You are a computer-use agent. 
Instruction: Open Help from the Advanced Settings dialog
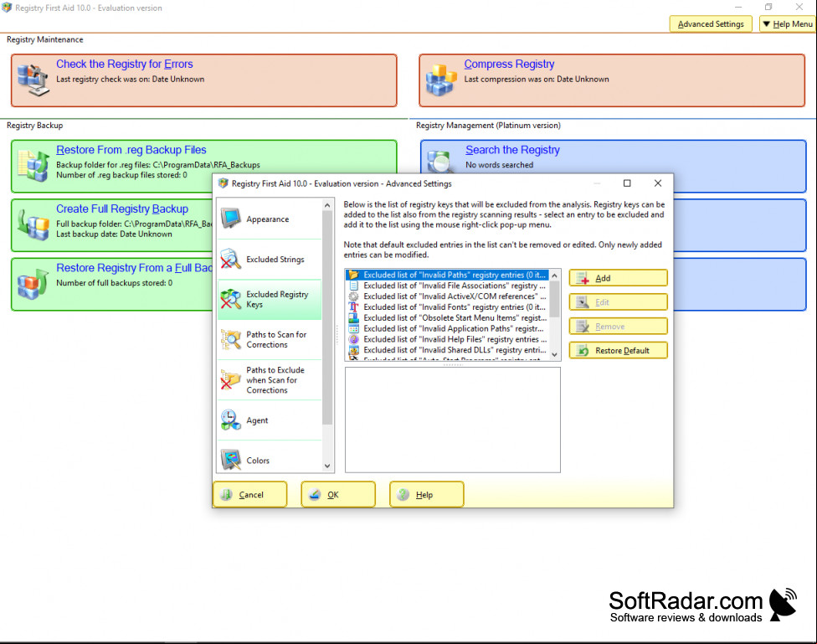click(427, 494)
